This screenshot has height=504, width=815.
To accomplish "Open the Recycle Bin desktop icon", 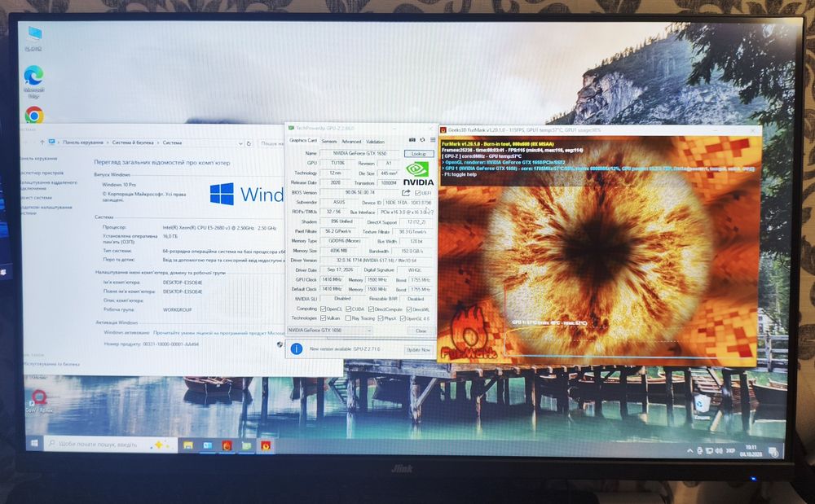I will (x=703, y=406).
